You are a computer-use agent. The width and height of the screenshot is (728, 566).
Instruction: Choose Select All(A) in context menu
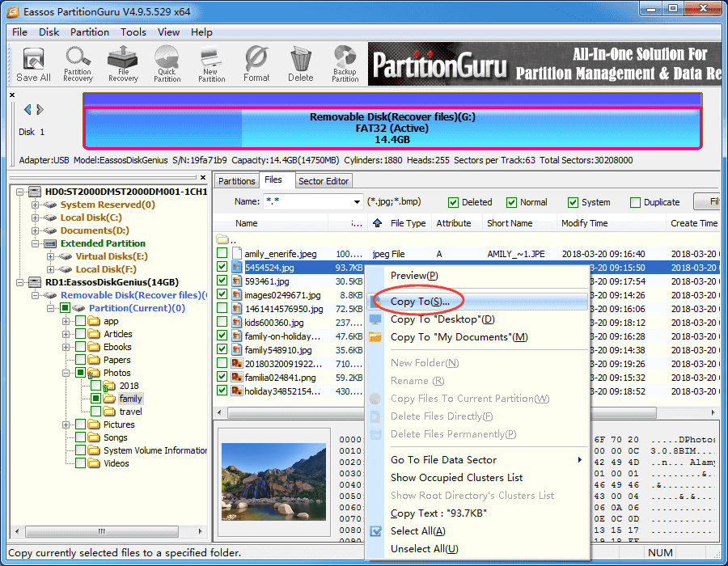click(478, 531)
